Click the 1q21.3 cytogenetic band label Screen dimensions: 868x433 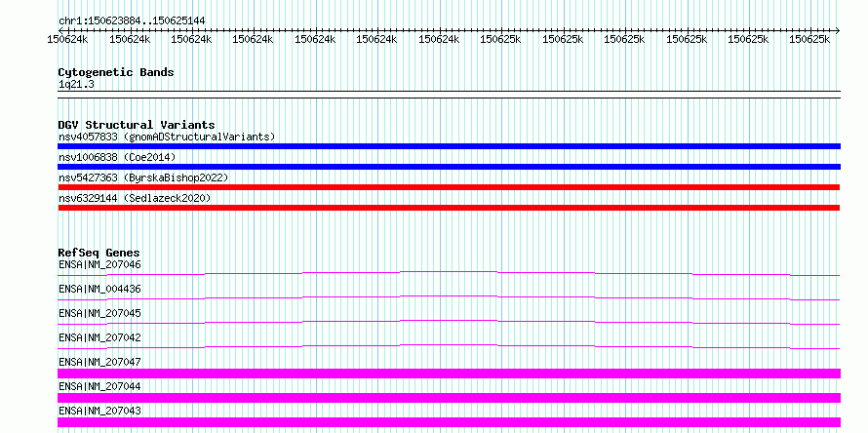(x=76, y=84)
